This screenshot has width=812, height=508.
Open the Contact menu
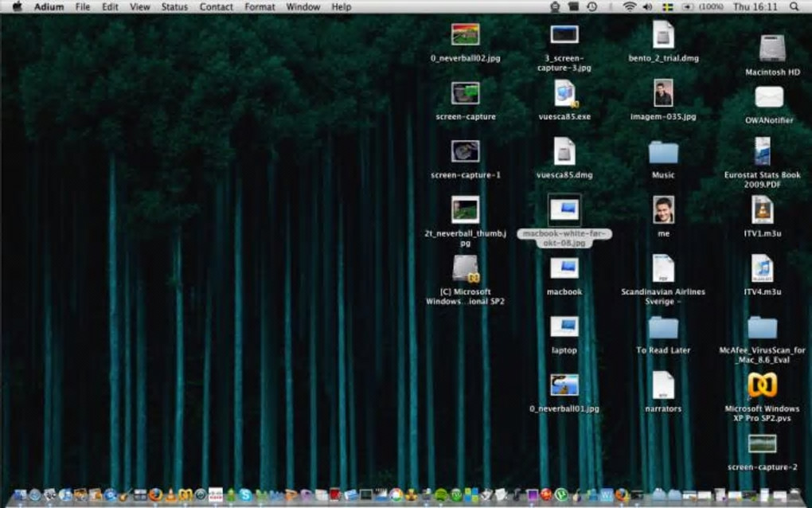click(x=217, y=6)
